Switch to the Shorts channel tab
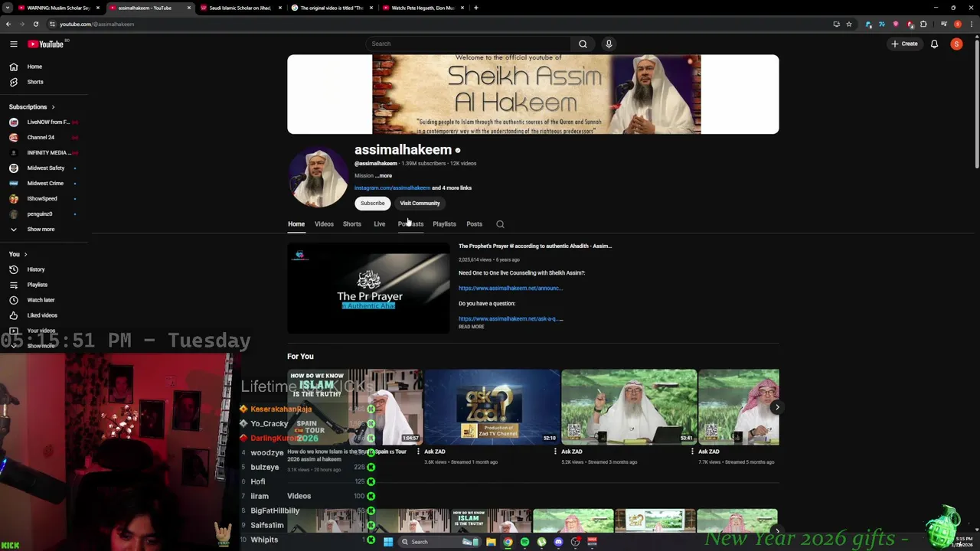 click(352, 224)
